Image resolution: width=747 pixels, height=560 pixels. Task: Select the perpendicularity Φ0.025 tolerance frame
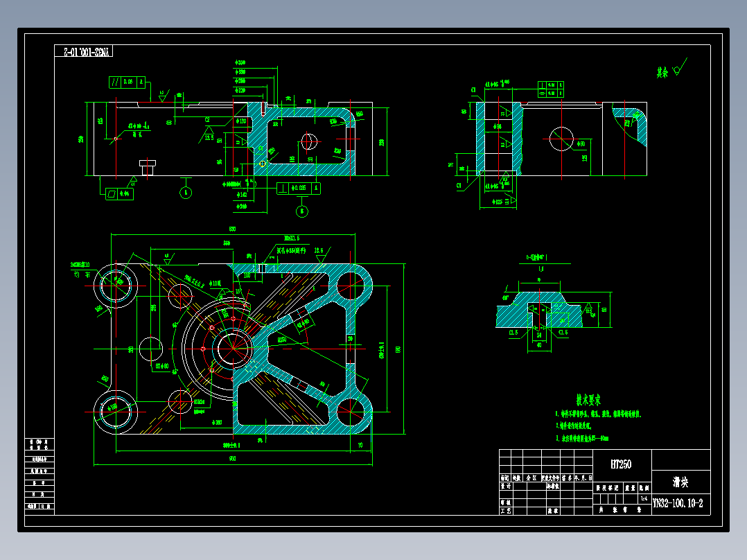[299, 189]
